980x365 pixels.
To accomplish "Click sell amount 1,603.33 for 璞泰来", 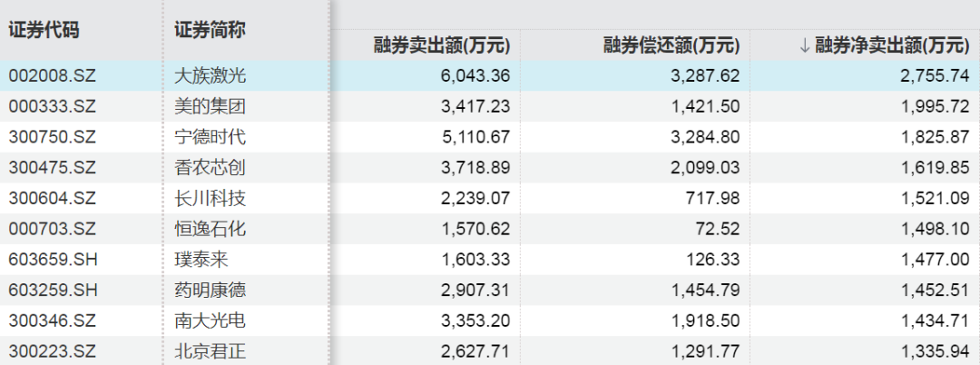I will (475, 260).
